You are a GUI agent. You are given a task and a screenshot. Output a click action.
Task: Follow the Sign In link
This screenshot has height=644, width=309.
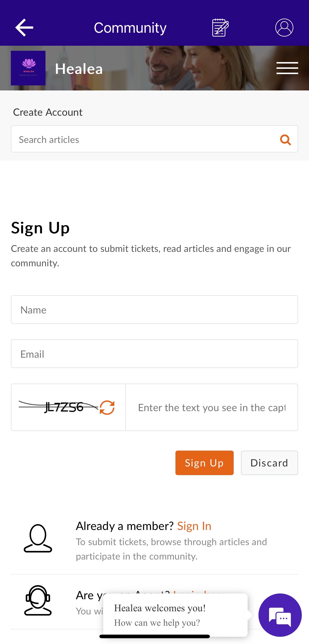point(194,526)
